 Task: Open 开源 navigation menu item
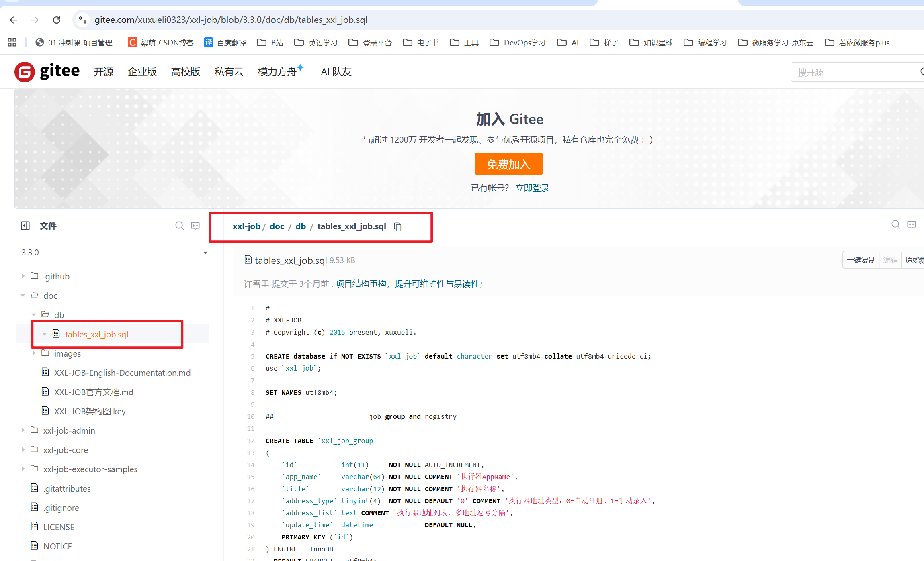point(103,72)
